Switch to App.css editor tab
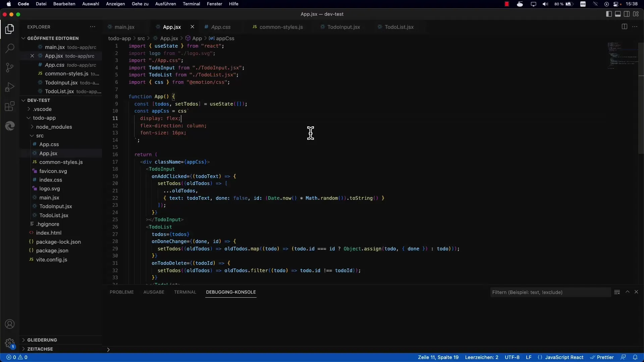Screen dimensions: 644x362 coord(221,27)
